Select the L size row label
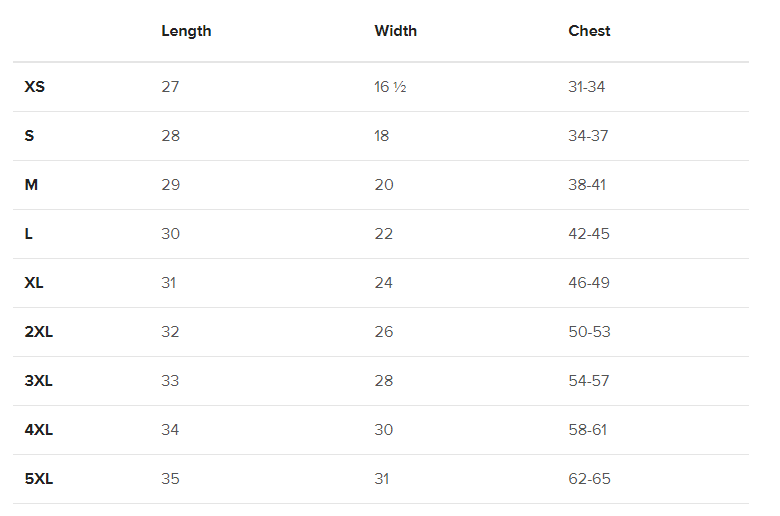780x516 pixels. (x=29, y=234)
